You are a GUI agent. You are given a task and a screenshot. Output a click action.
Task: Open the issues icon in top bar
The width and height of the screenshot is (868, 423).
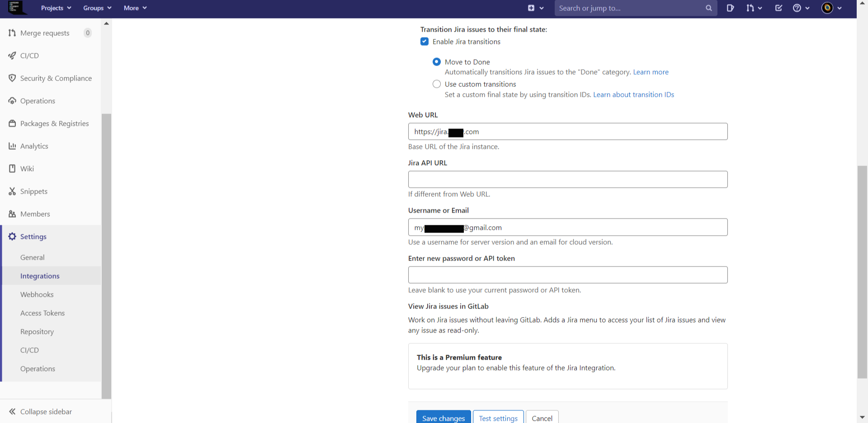click(730, 8)
